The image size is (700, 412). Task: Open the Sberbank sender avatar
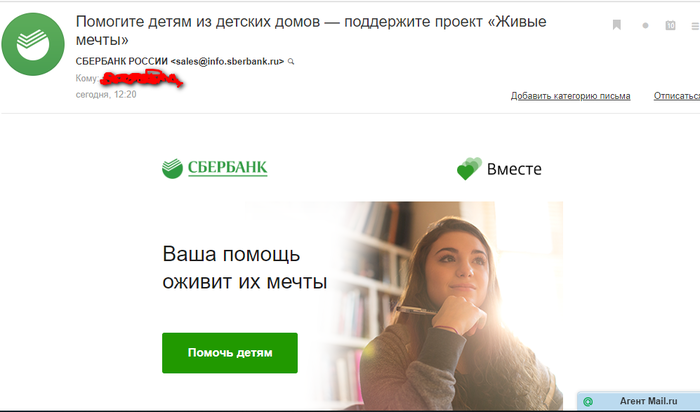[33, 44]
